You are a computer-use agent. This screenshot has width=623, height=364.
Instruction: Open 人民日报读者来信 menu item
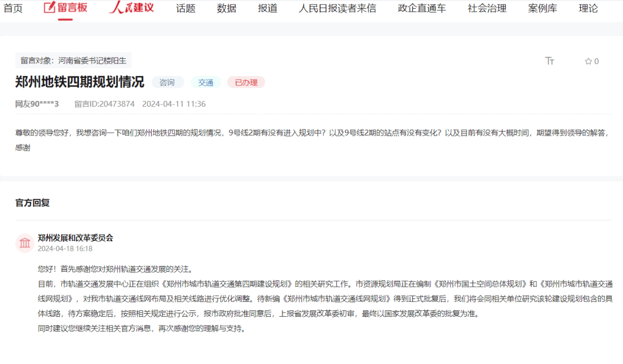coord(337,8)
